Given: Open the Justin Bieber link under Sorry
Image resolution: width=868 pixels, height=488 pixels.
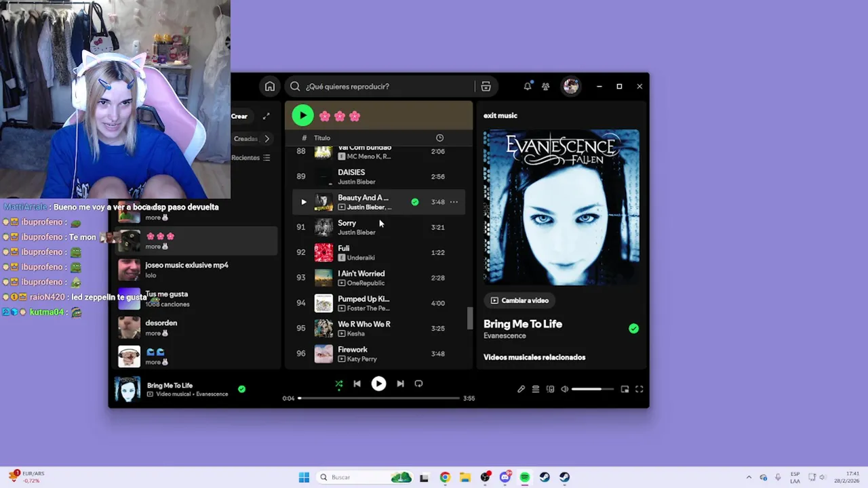Looking at the screenshot, I should [x=357, y=232].
